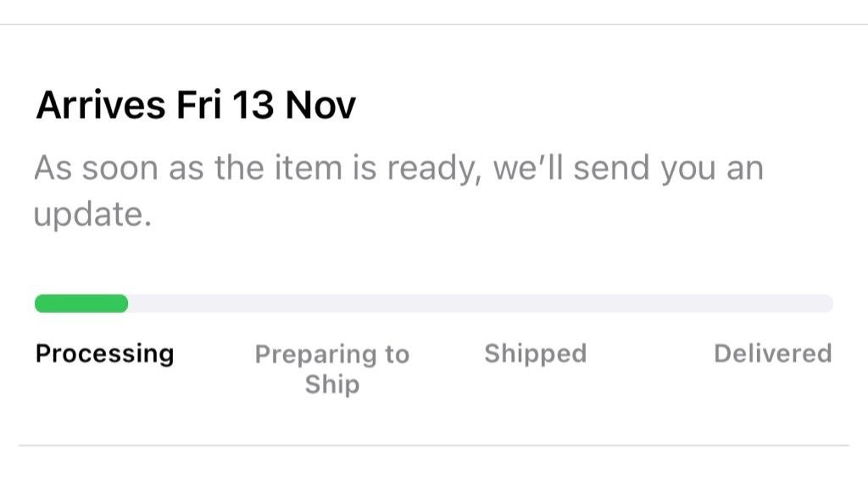Image resolution: width=868 pixels, height=496 pixels.
Task: Click the word "Ship" beneath "Preparing to"
Action: pyautogui.click(x=332, y=384)
